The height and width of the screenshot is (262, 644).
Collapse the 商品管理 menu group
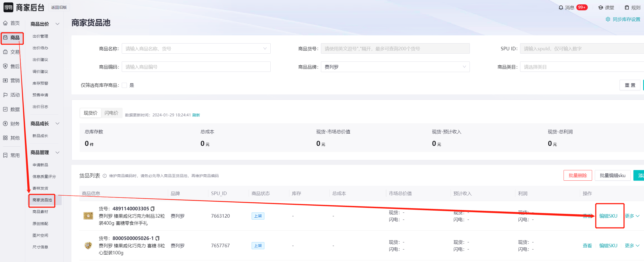[58, 152]
